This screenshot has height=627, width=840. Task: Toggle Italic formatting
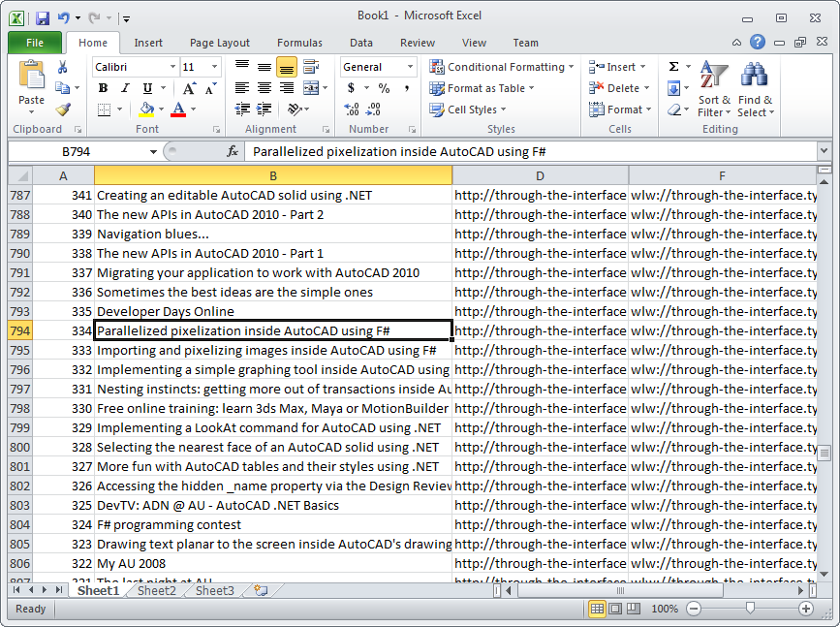123,88
